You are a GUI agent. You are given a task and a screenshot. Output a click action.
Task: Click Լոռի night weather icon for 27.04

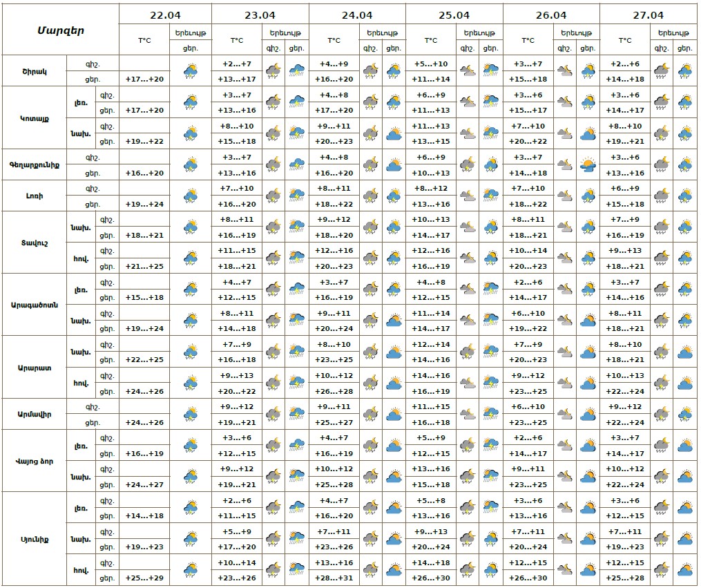[662, 196]
